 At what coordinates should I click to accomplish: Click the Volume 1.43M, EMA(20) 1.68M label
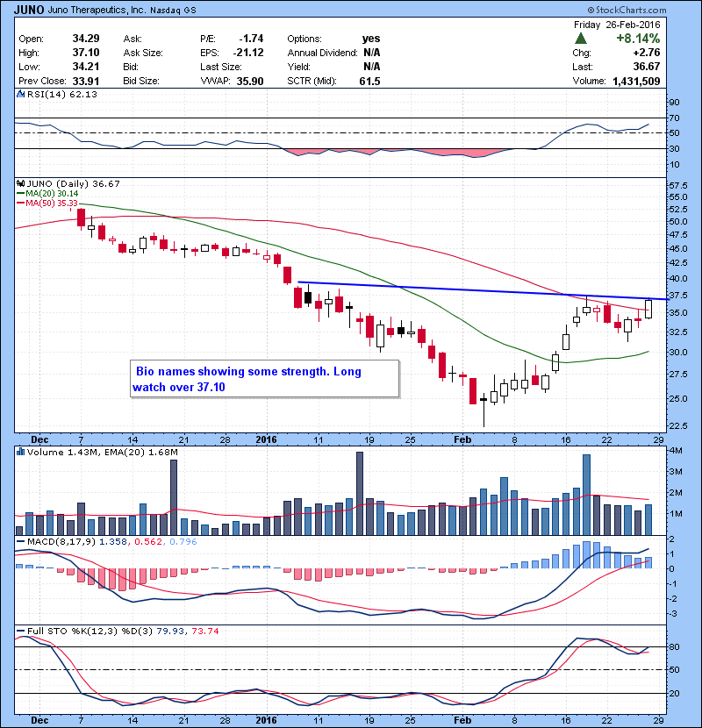tap(102, 453)
